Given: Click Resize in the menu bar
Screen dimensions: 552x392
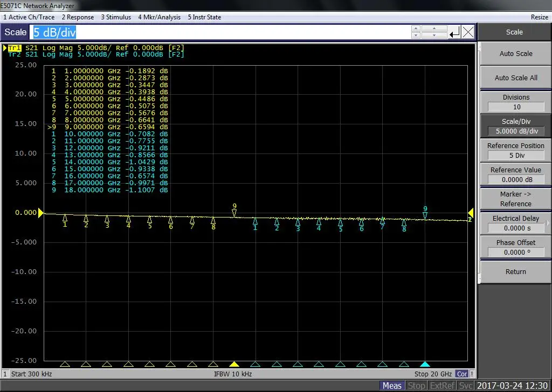Looking at the screenshot, I should [x=539, y=17].
